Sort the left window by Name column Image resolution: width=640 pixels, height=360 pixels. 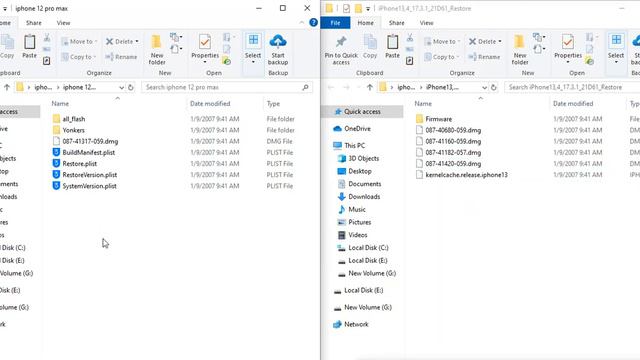click(x=60, y=104)
